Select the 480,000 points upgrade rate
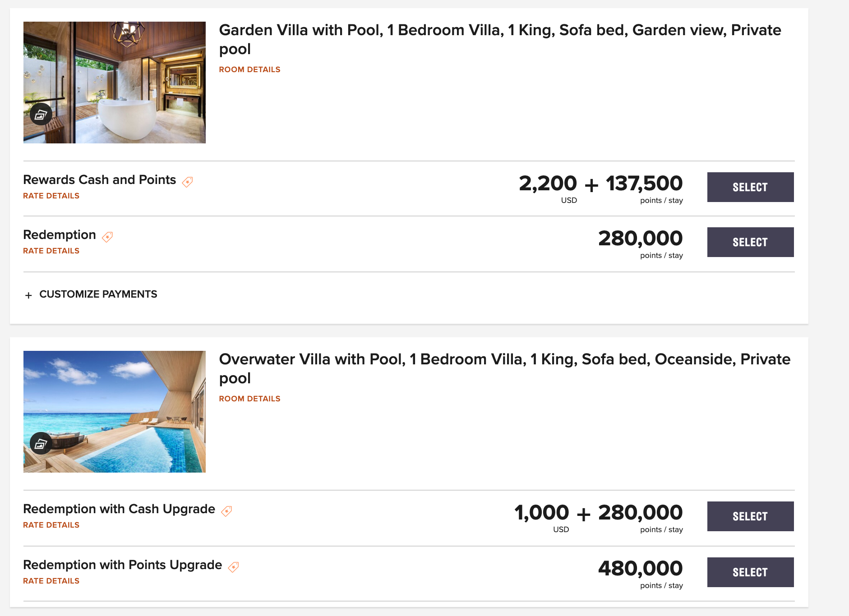The height and width of the screenshot is (616, 849). pyautogui.click(x=750, y=572)
